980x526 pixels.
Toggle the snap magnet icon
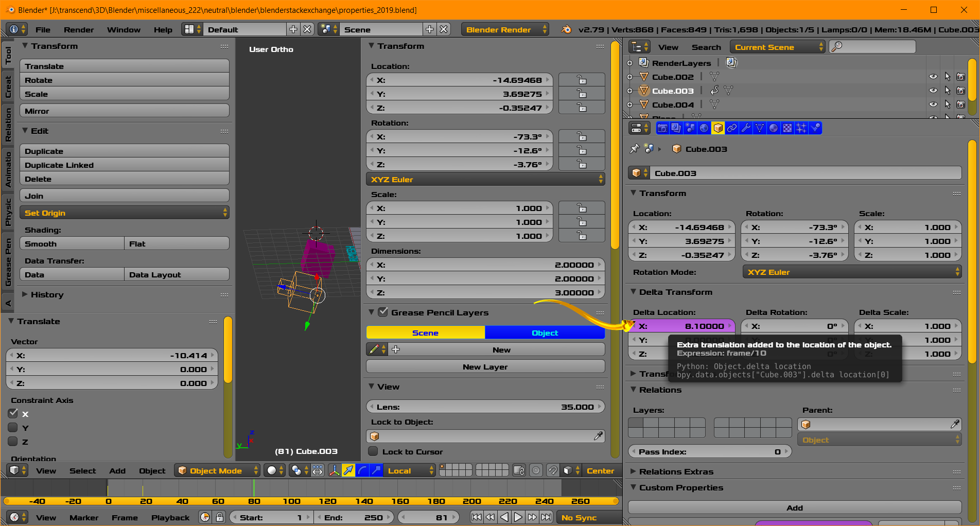(x=553, y=470)
